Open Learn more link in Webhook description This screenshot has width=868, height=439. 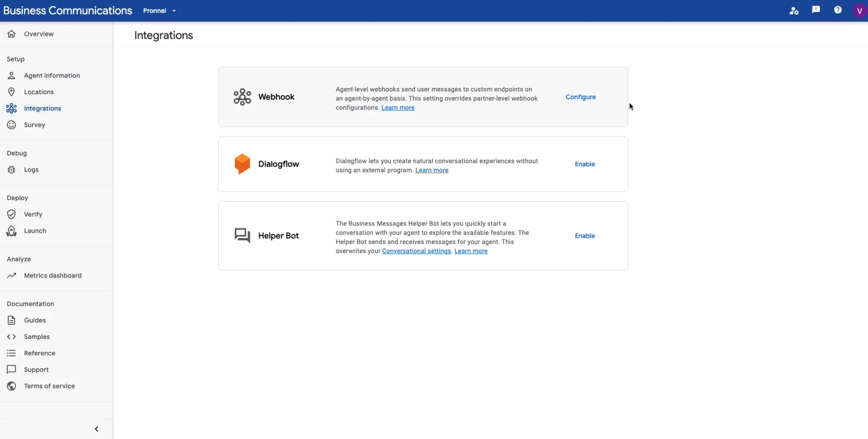[x=398, y=108]
